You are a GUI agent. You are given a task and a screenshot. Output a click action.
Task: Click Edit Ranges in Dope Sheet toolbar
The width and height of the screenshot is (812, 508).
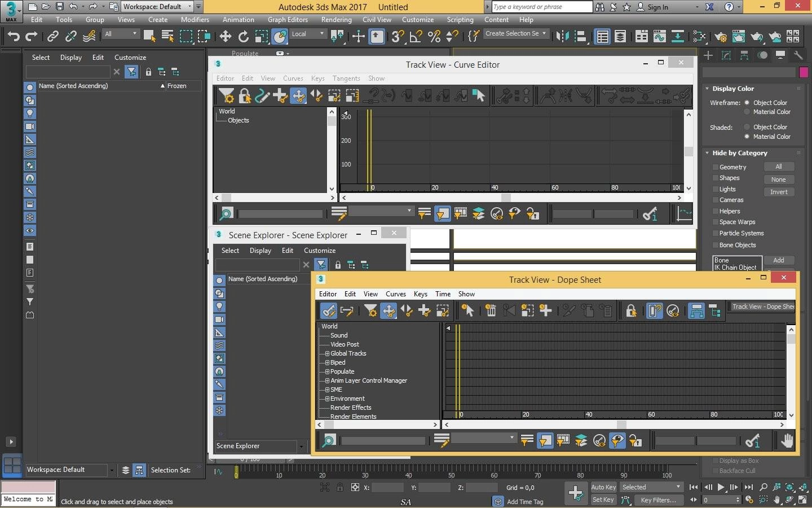click(347, 310)
